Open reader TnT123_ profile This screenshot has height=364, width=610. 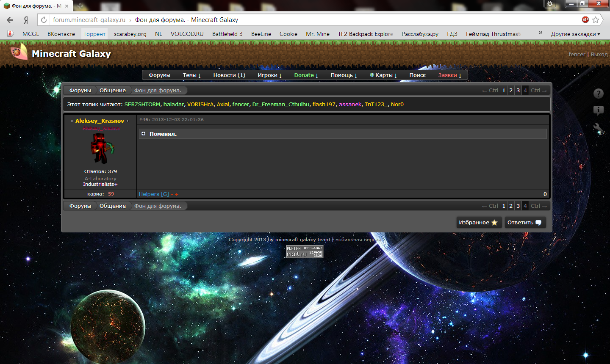pyautogui.click(x=376, y=104)
